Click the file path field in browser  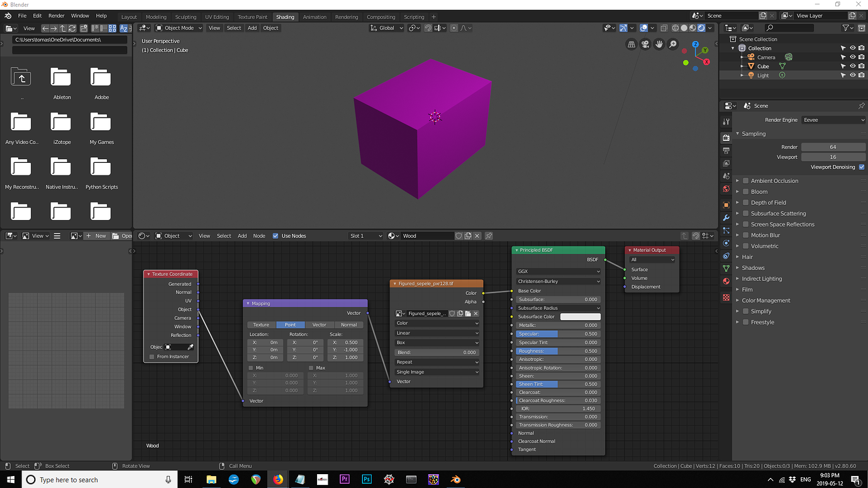(70, 40)
